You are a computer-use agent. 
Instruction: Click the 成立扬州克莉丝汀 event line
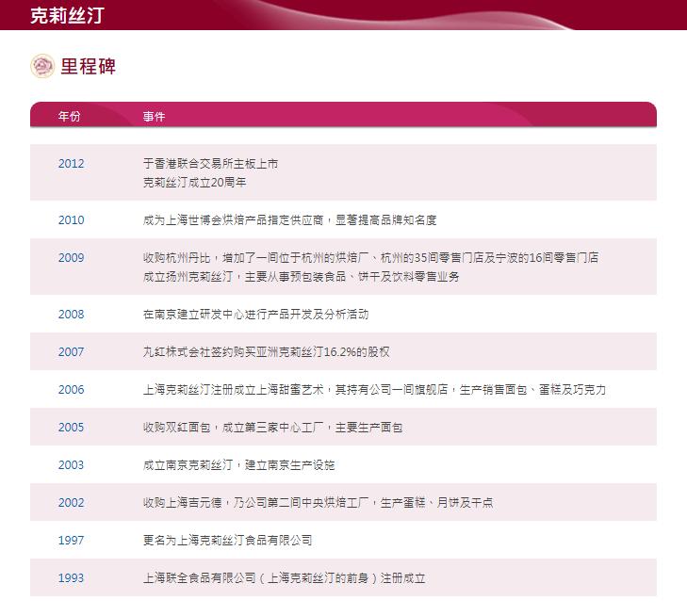click(301, 276)
